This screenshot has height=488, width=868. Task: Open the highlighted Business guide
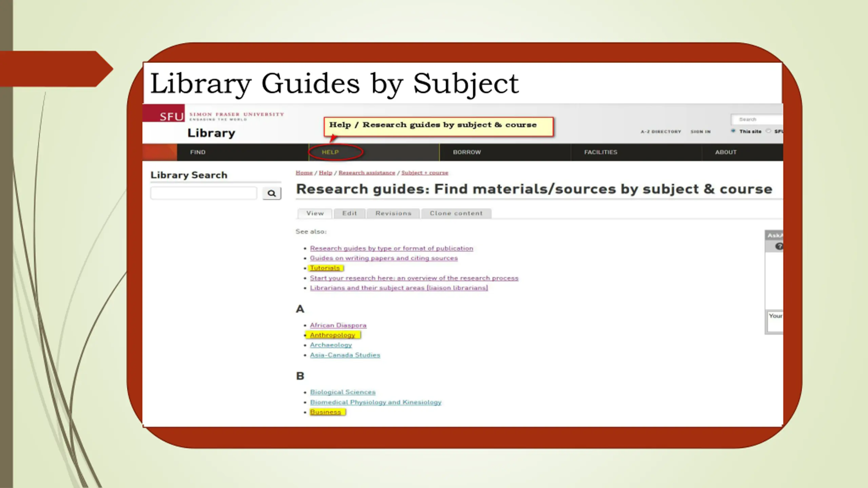click(325, 412)
